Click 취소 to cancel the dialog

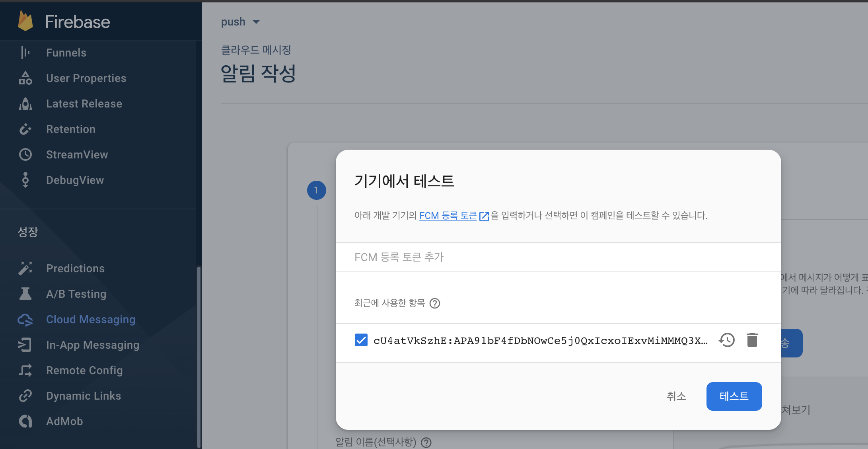pos(676,396)
